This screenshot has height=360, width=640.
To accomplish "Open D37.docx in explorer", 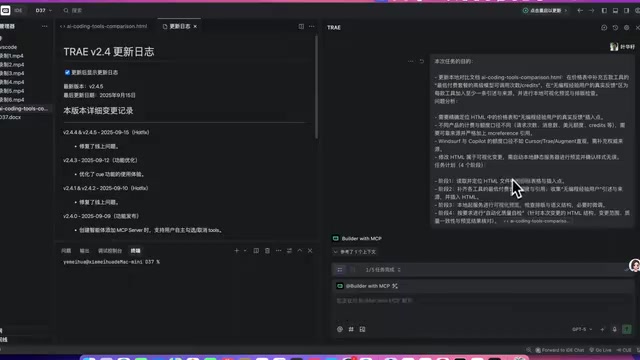I will tap(11, 117).
